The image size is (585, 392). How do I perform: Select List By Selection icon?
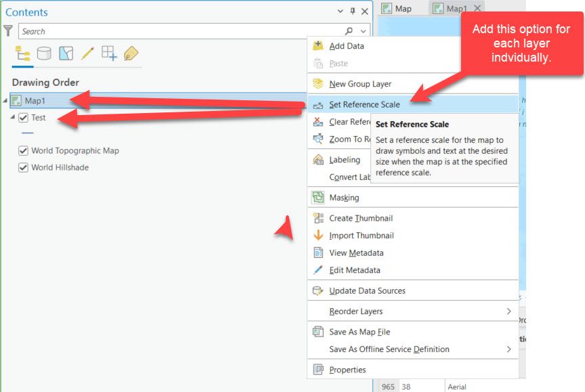pyautogui.click(x=66, y=53)
